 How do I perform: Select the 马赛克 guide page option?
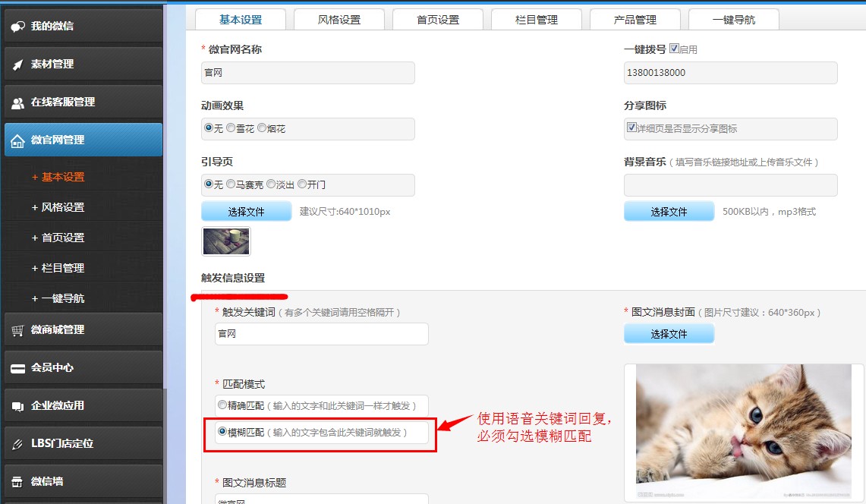[x=231, y=184]
